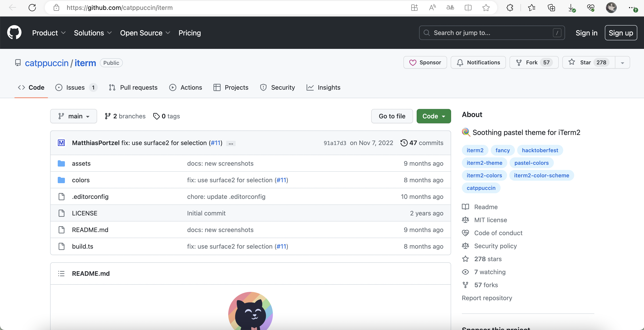This screenshot has width=644, height=330.
Task: Expand the commit message ellipsis button
Action: click(x=231, y=143)
